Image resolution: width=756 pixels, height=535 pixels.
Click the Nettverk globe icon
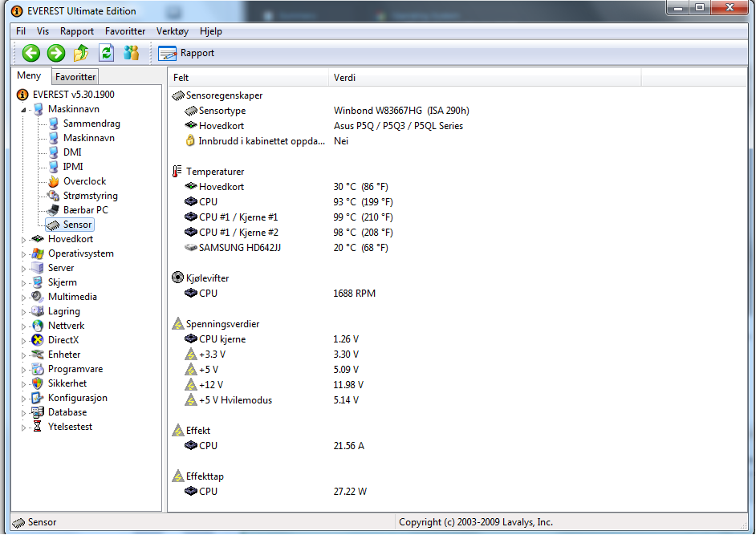37,326
